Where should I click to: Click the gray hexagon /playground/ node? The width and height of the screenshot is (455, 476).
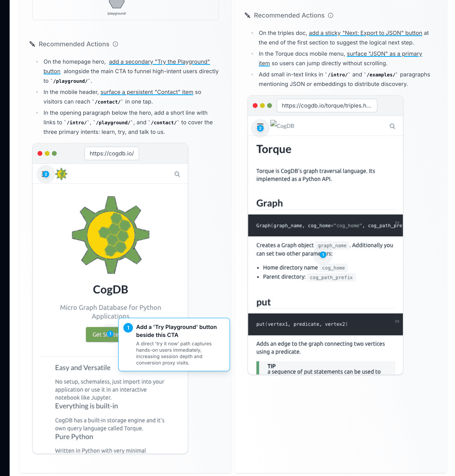(x=117, y=4)
